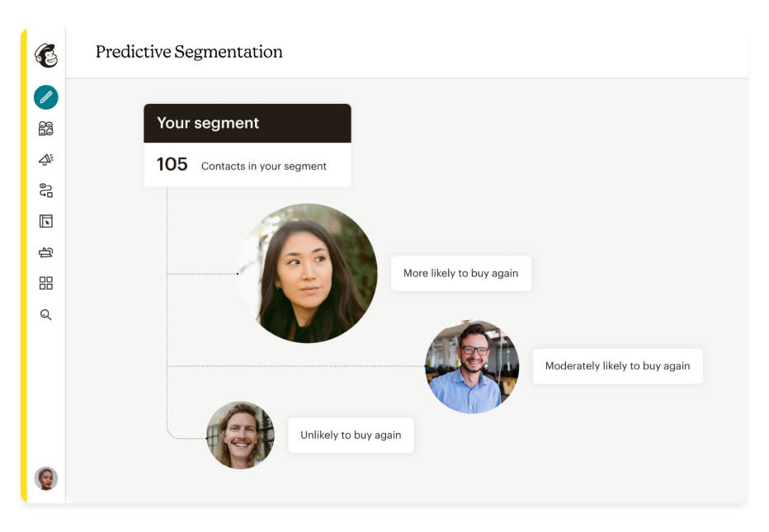
Task: Click the Search magnifier icon
Action: pos(46,314)
